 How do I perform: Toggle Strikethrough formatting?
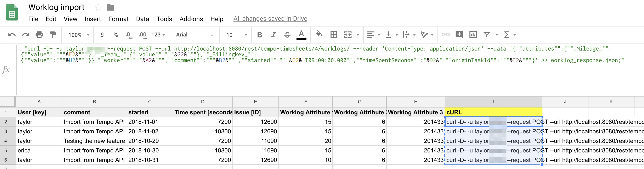(287, 35)
